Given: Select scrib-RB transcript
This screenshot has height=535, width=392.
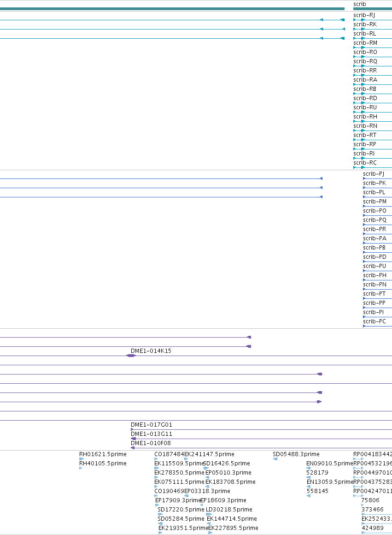Looking at the screenshot, I should coord(365,89).
